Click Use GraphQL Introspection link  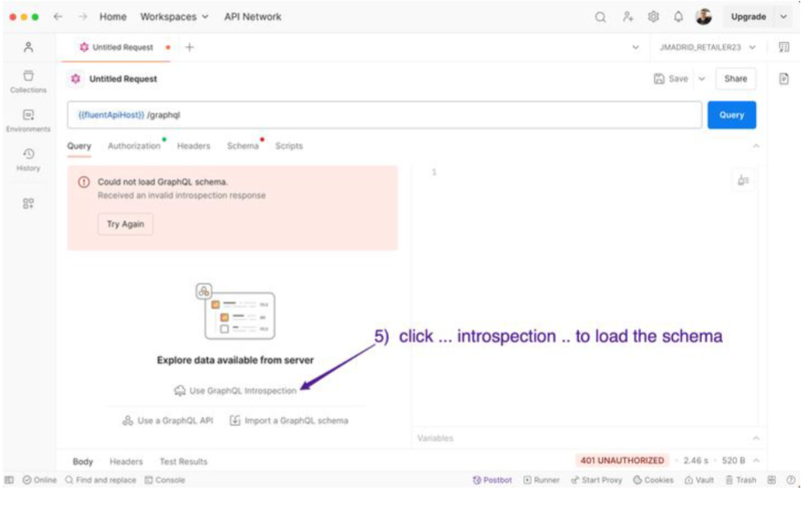(236, 391)
